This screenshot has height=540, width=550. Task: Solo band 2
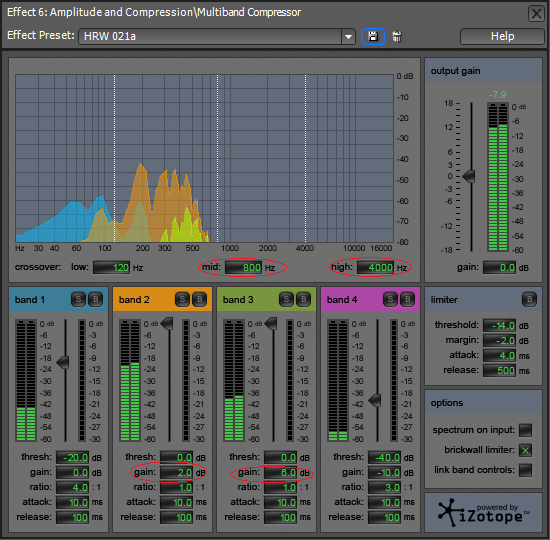182,299
